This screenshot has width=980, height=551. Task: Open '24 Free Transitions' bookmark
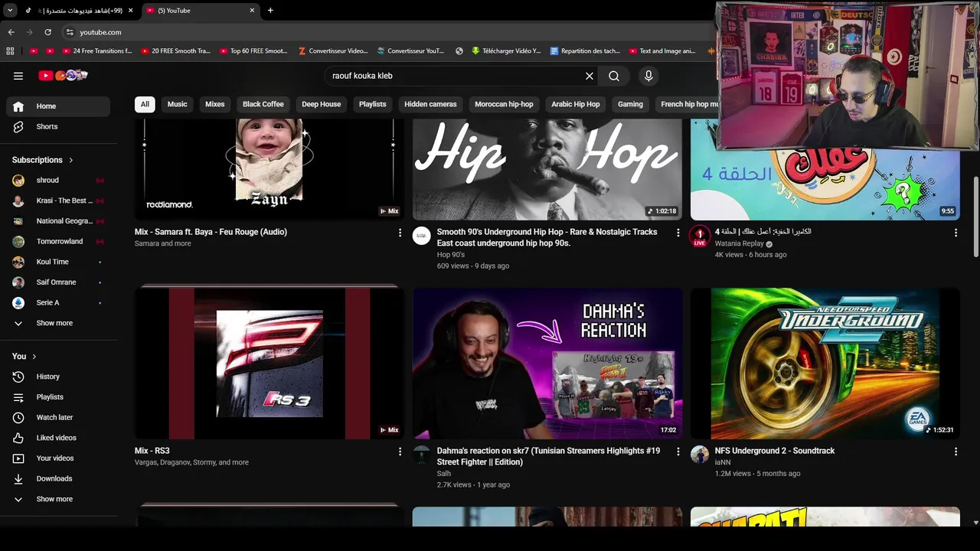(96, 51)
